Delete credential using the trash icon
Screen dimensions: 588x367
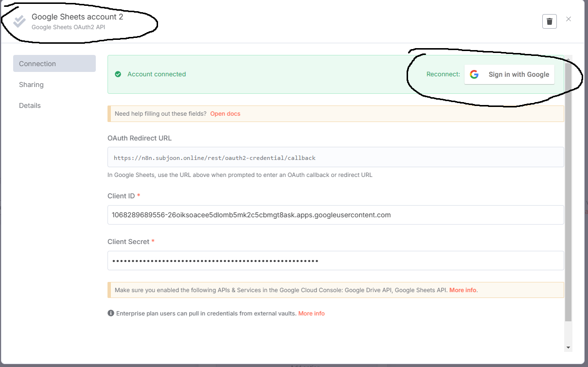tap(550, 21)
